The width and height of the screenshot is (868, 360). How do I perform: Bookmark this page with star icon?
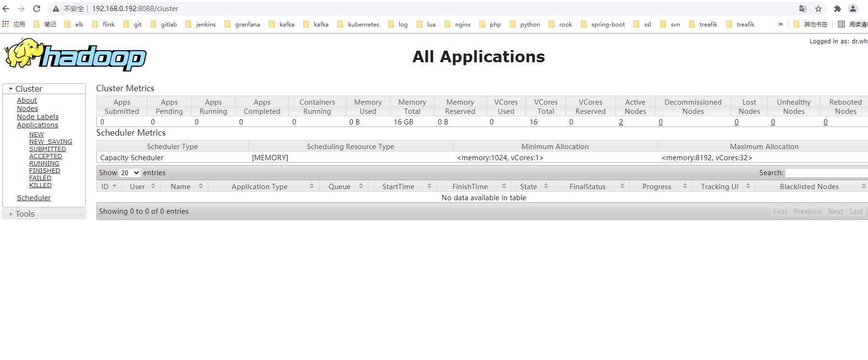(x=818, y=9)
